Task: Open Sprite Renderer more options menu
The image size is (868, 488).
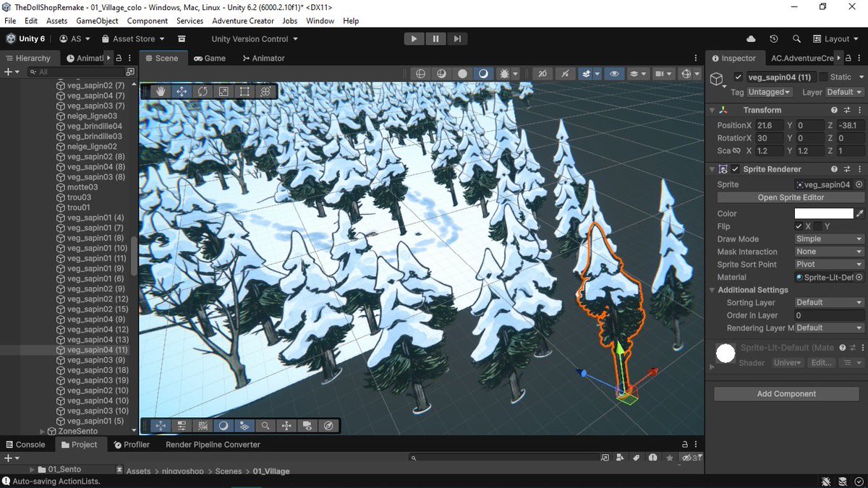Action: [x=859, y=169]
